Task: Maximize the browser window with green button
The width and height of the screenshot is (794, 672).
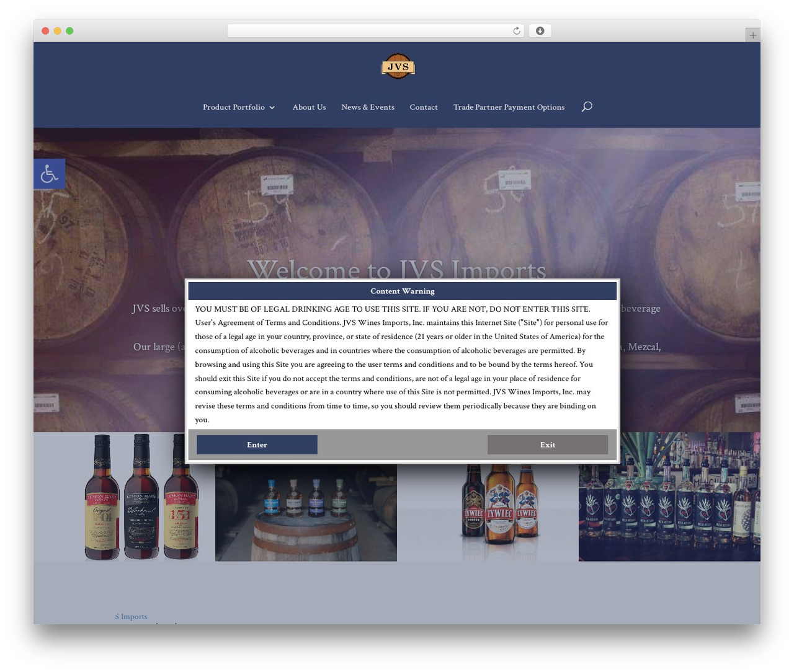Action: (x=69, y=31)
